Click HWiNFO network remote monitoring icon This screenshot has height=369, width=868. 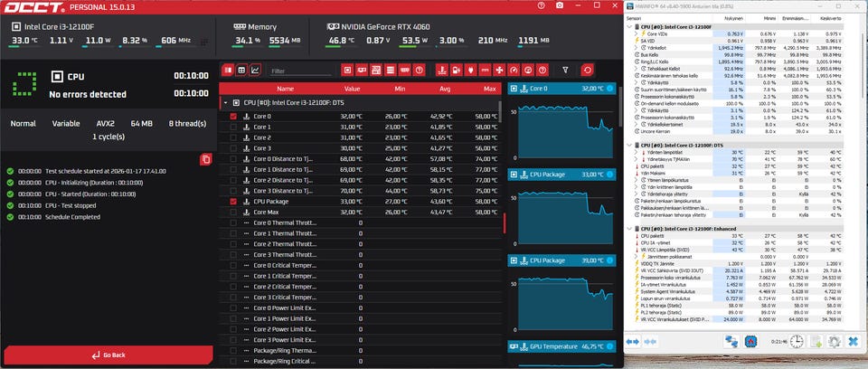click(x=731, y=341)
